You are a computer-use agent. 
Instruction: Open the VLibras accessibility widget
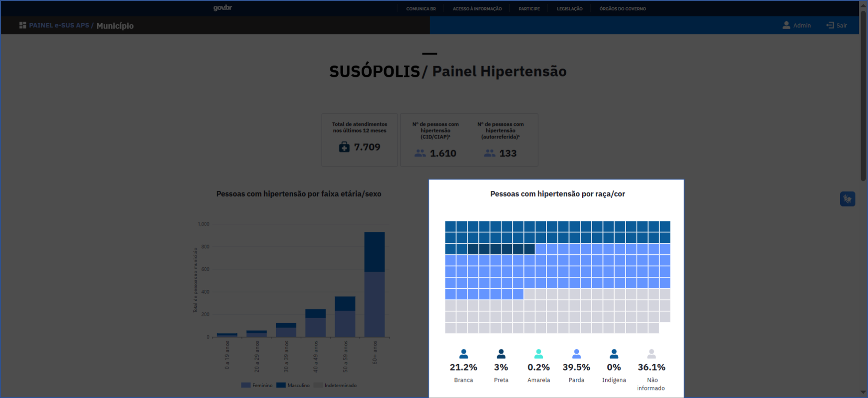pos(847,199)
